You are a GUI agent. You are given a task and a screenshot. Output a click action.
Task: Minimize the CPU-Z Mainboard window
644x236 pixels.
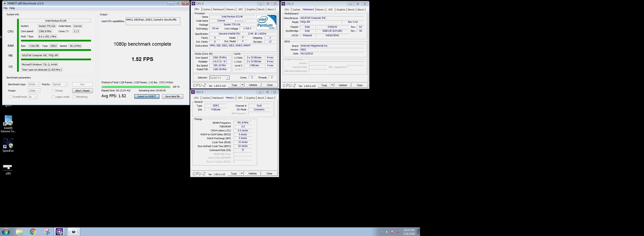[350, 4]
